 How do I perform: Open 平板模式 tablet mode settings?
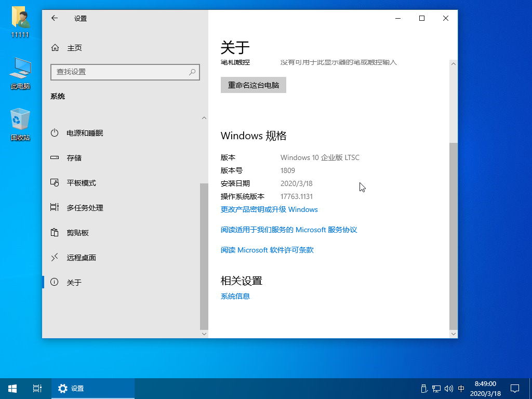coord(81,183)
